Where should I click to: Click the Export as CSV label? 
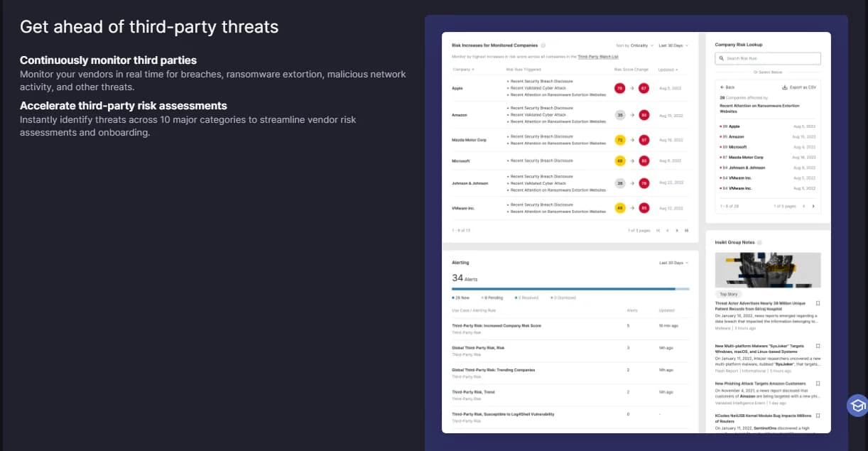point(802,87)
